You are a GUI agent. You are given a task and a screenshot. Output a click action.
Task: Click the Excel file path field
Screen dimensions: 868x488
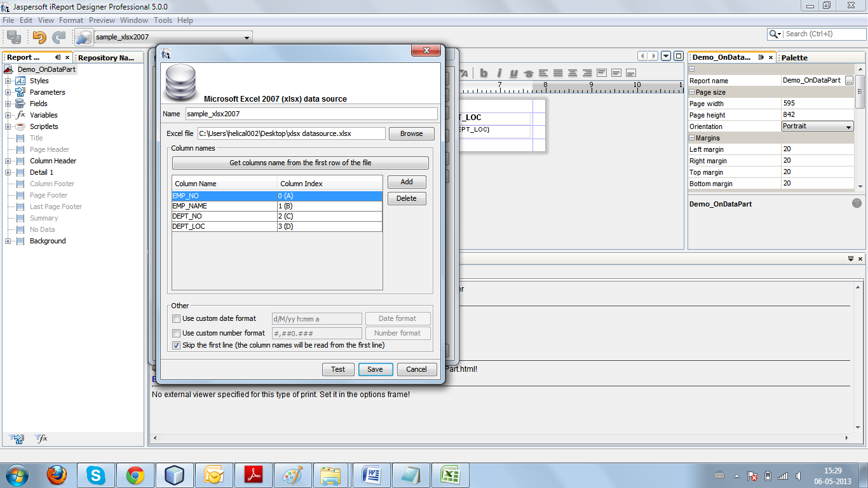291,133
